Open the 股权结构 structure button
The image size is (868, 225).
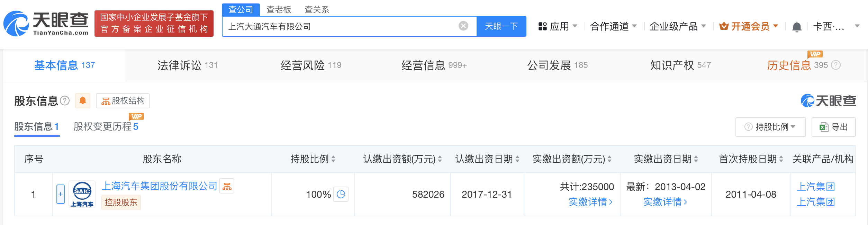pyautogui.click(x=123, y=101)
